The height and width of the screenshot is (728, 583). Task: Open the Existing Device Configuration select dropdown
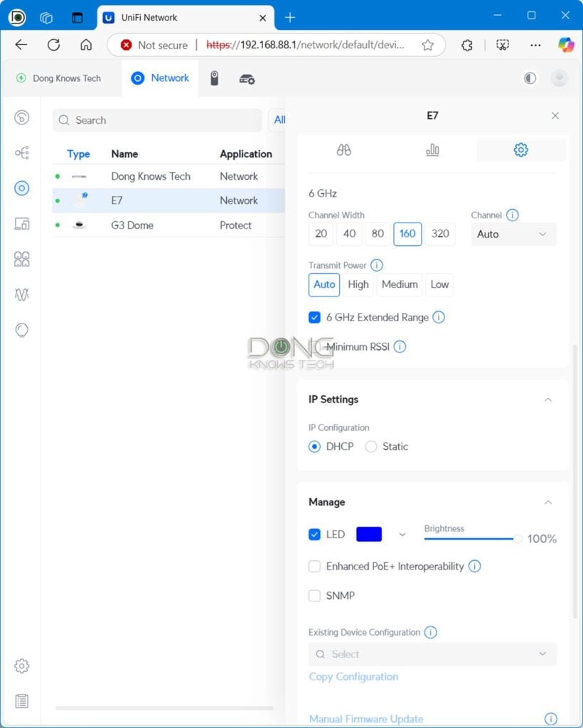432,654
